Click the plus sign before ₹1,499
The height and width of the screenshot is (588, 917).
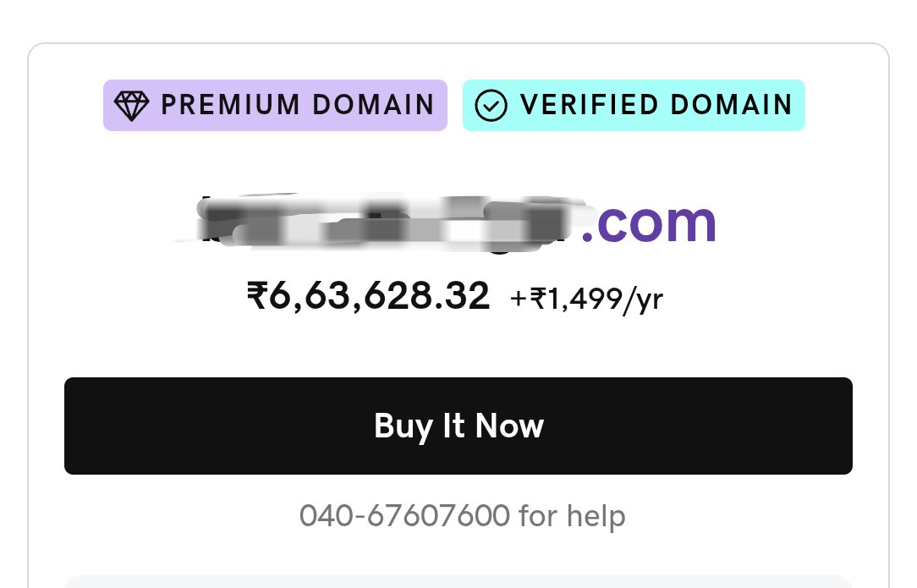pyautogui.click(x=519, y=299)
